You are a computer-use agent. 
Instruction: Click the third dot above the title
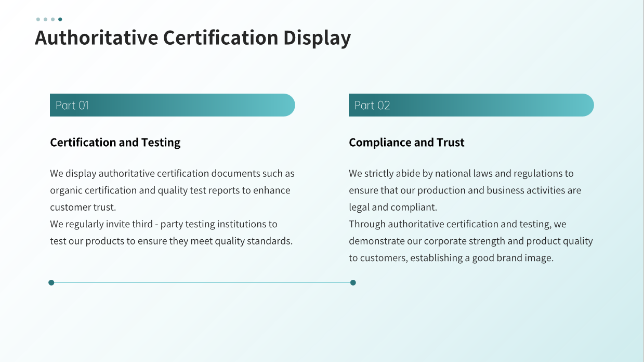click(52, 19)
